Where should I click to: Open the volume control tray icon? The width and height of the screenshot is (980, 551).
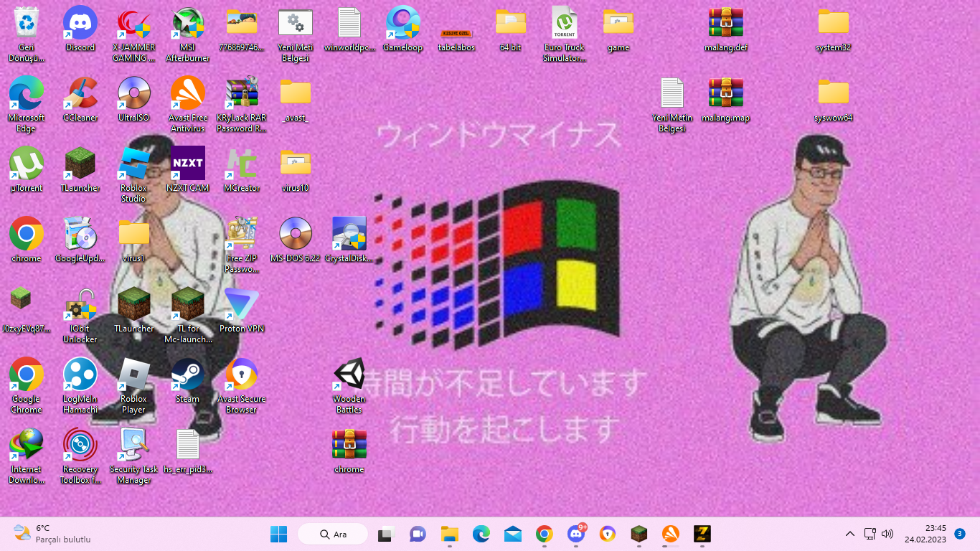pos(887,534)
